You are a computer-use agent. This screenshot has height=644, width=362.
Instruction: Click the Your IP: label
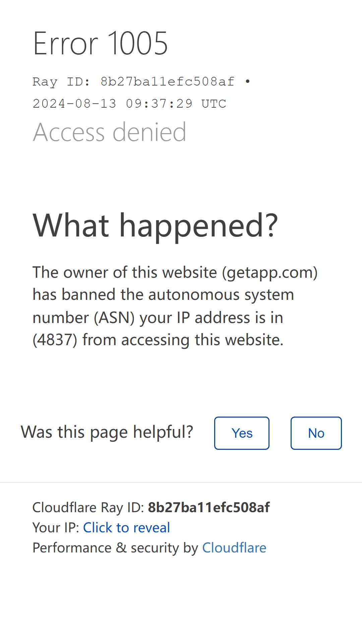click(x=56, y=528)
